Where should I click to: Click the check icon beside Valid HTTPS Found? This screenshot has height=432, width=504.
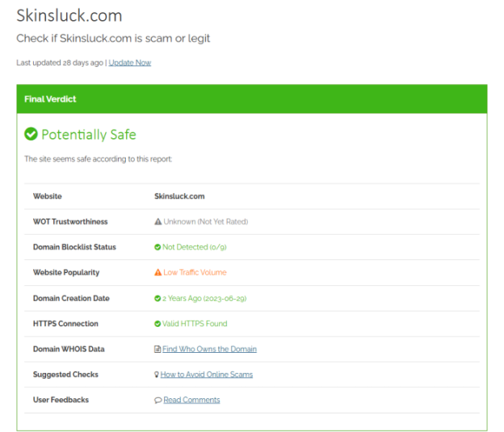pos(157,324)
